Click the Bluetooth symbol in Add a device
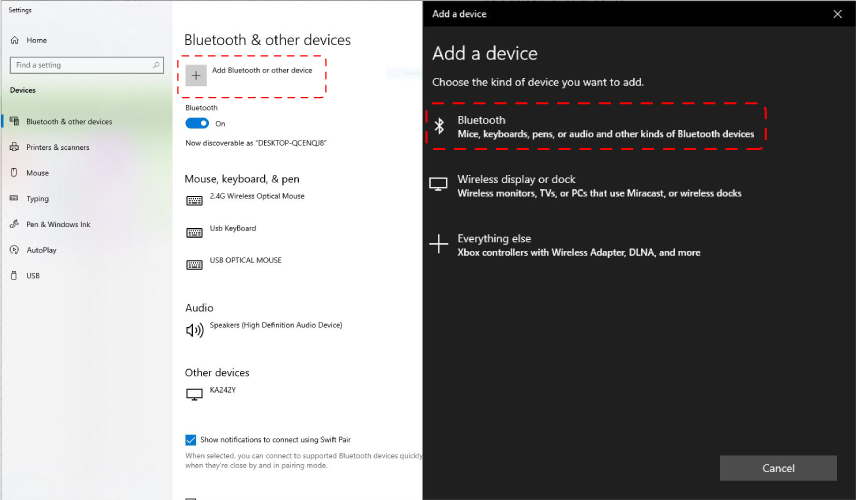Viewport: 856px width, 500px height. click(439, 126)
